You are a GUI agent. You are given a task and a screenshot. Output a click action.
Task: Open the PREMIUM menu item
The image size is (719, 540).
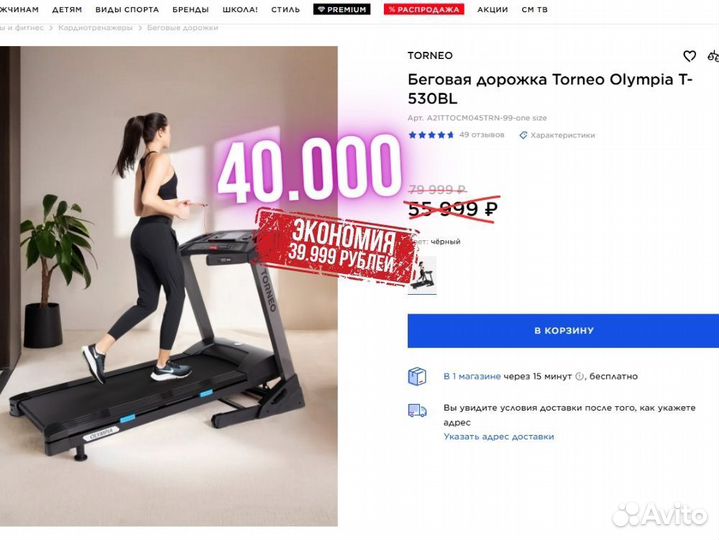pyautogui.click(x=342, y=9)
